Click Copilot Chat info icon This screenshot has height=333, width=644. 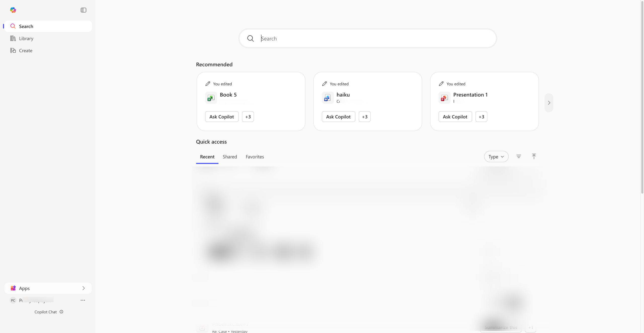[61, 312]
